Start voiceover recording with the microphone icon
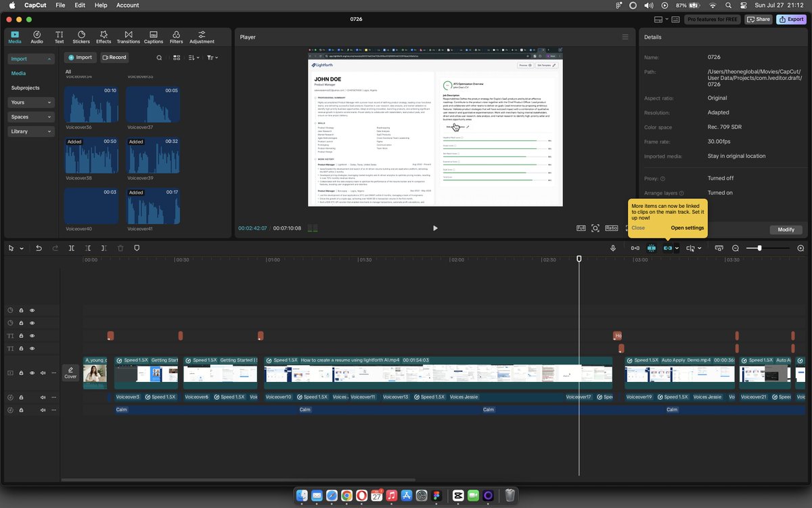Image resolution: width=812 pixels, height=508 pixels. tap(613, 249)
